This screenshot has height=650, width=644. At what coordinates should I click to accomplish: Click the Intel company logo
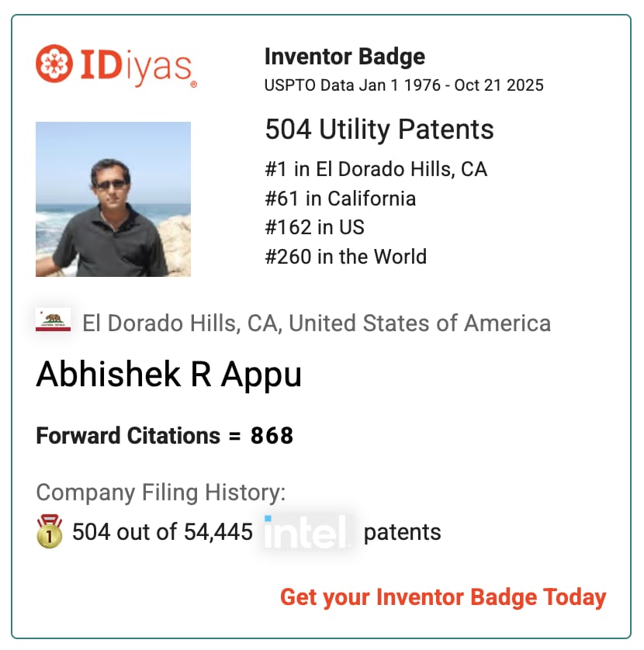(x=308, y=532)
